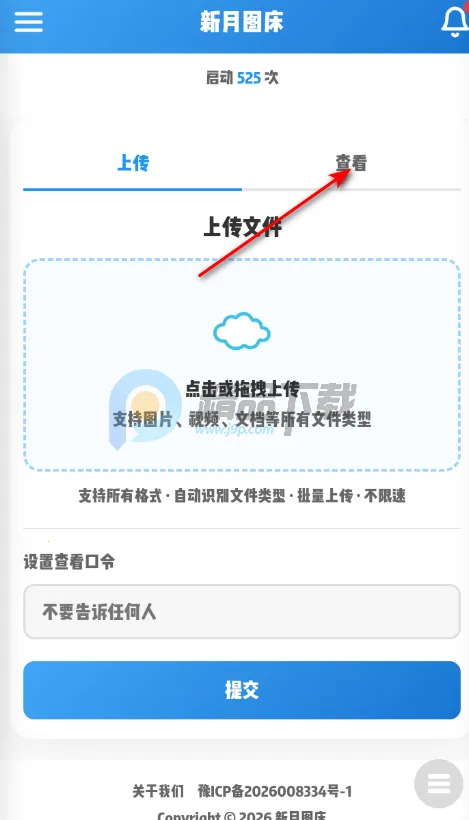
Task: Click the 设置查看口令 label
Action: (x=69, y=562)
